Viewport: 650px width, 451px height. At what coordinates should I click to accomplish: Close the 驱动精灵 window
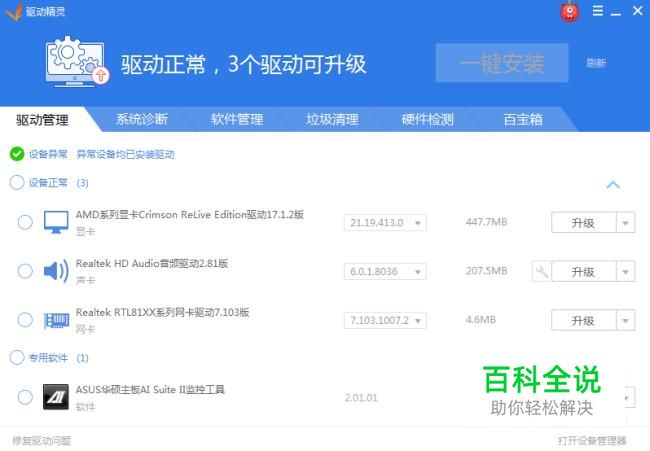point(638,11)
